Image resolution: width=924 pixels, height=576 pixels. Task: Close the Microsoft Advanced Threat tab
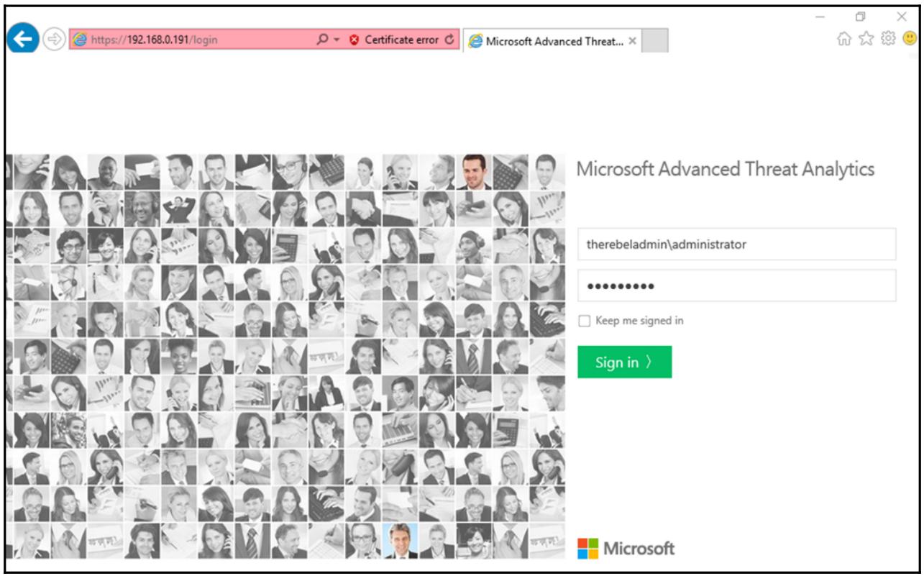[632, 41]
